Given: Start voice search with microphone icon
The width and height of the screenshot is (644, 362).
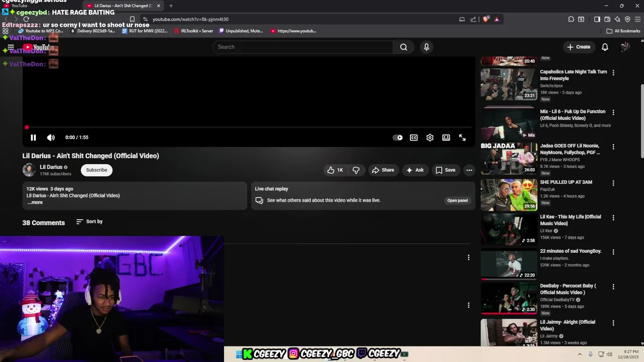Looking at the screenshot, I should tap(427, 47).
